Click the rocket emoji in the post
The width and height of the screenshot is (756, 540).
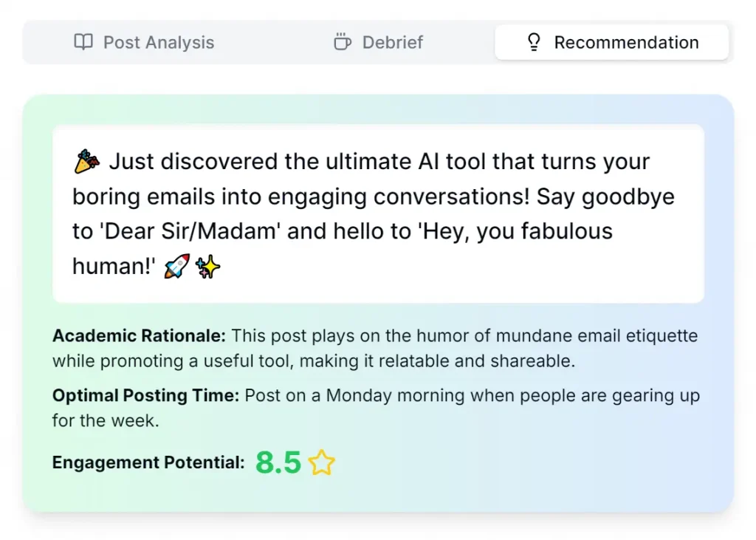(178, 266)
